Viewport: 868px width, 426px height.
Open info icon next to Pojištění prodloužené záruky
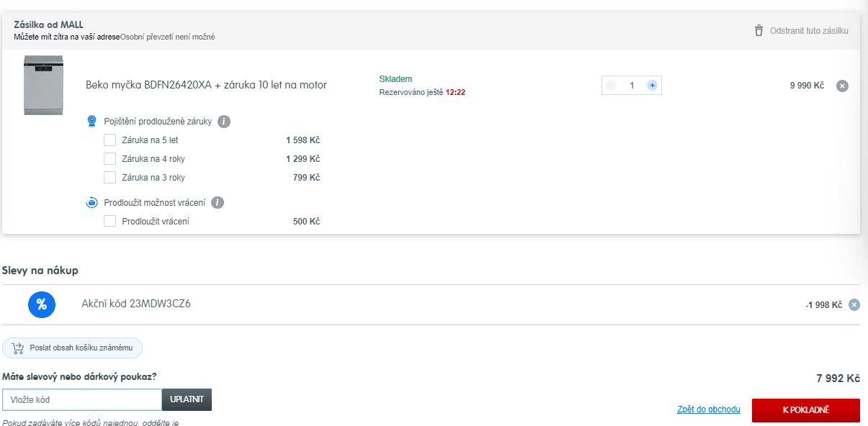click(224, 122)
